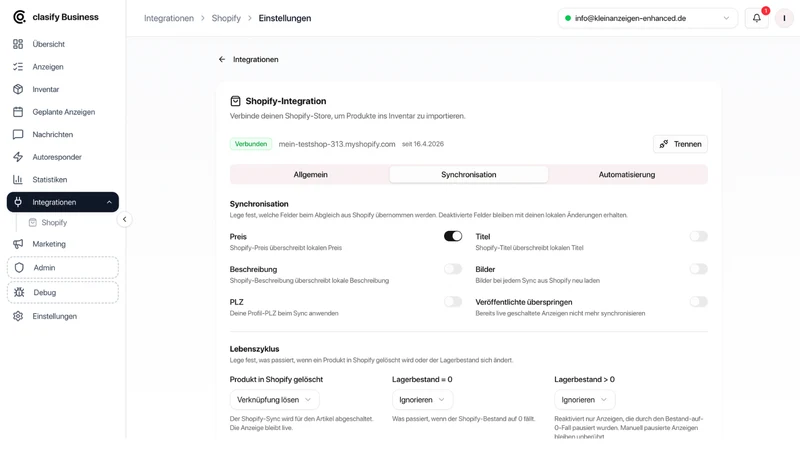
Task: Click Shopify in the breadcrumb
Action: pyautogui.click(x=226, y=18)
